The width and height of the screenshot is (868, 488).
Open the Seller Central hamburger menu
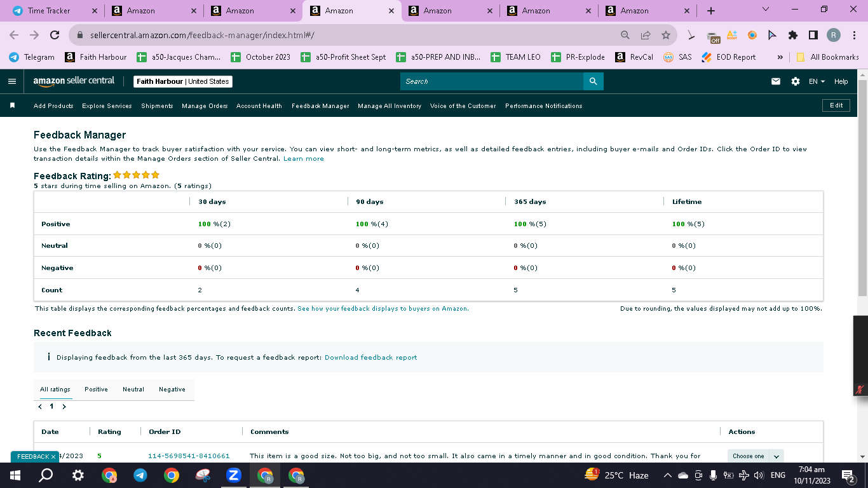[11, 81]
